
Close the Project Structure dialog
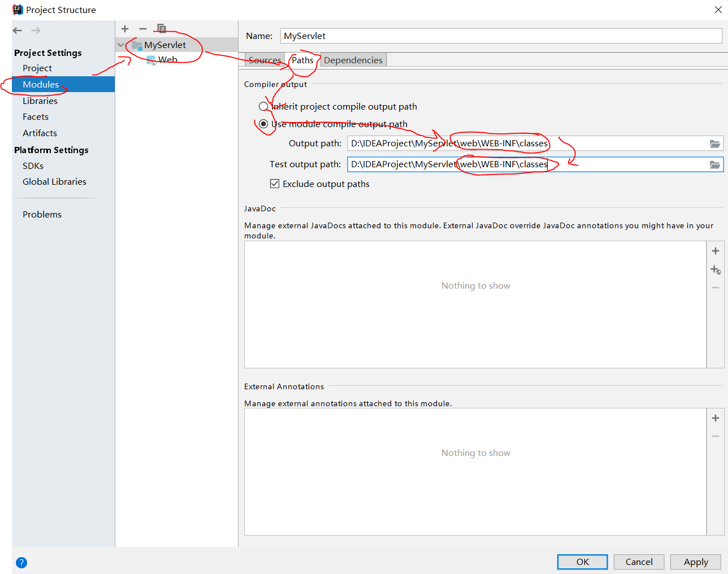pyautogui.click(x=718, y=10)
